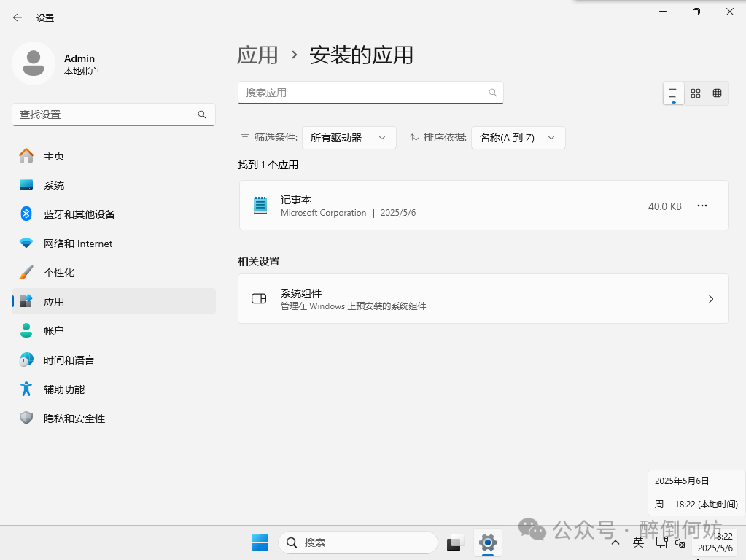The height and width of the screenshot is (560, 746).
Task: Select 网络和 Internet in sidebar
Action: 77,244
